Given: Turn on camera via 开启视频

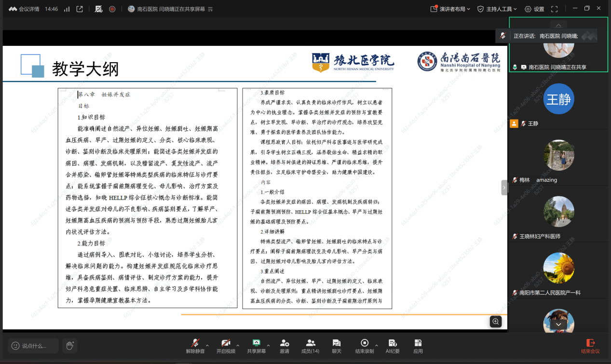Looking at the screenshot, I should click(226, 346).
